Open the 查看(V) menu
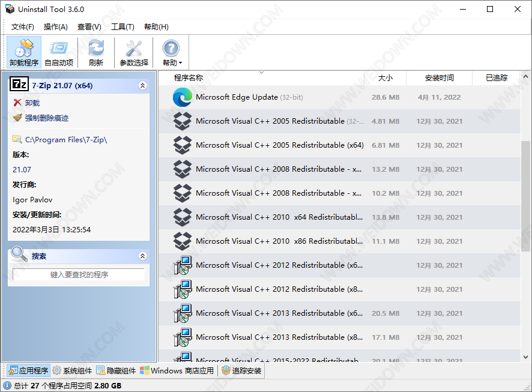The height and width of the screenshot is (392, 532). (89, 27)
